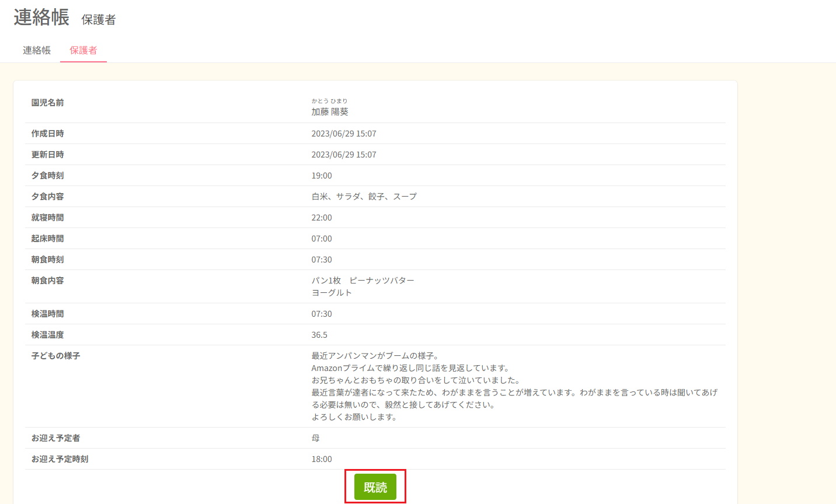This screenshot has height=504, width=836.
Task: Switch to the 連絡帳 tab
Action: pos(36,50)
